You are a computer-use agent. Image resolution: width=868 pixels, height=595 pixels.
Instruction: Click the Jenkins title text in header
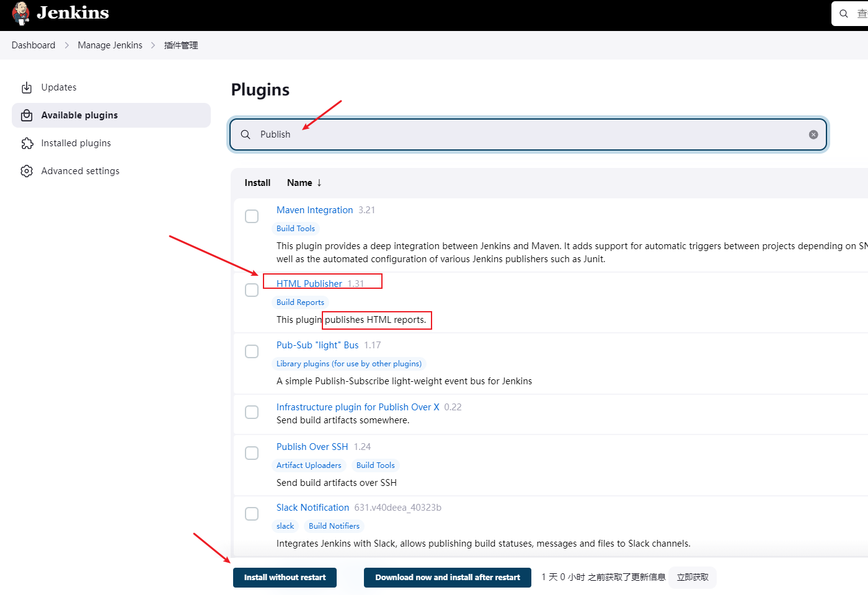coord(73,12)
